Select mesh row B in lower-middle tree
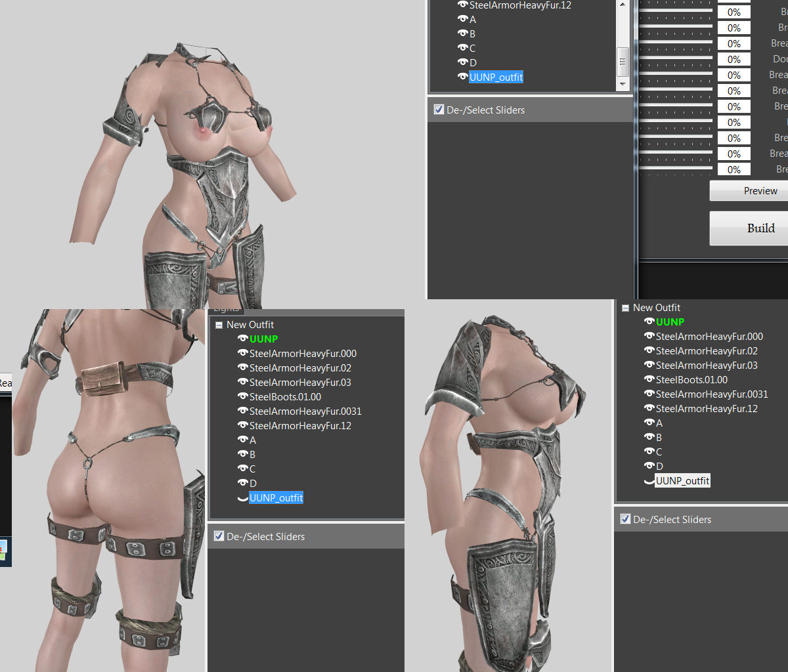788x672 pixels. point(252,455)
